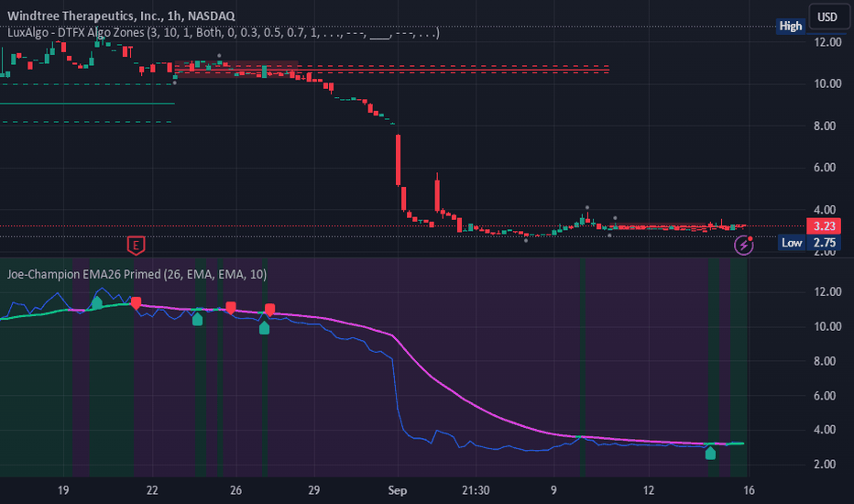
Task: Click the Low price label
Action: (x=792, y=243)
